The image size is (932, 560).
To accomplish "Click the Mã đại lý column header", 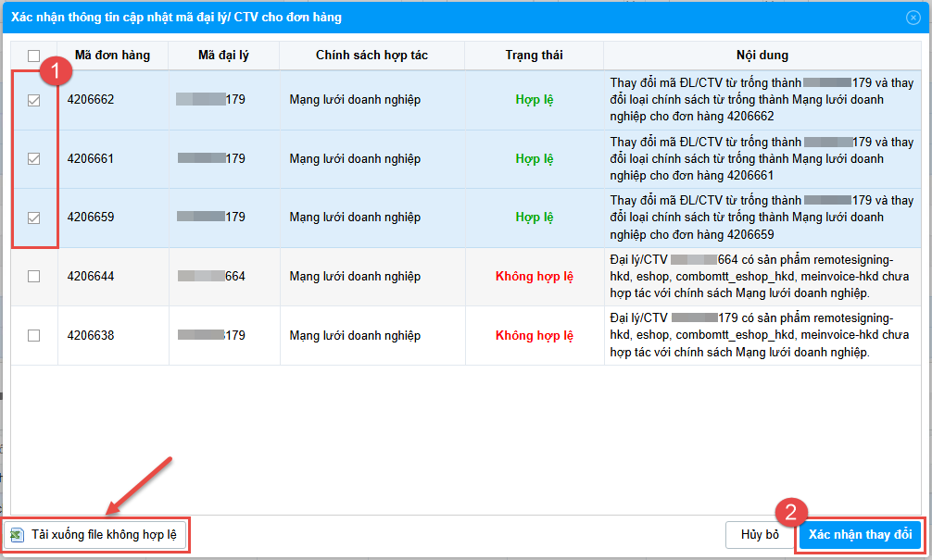I will coord(223,56).
